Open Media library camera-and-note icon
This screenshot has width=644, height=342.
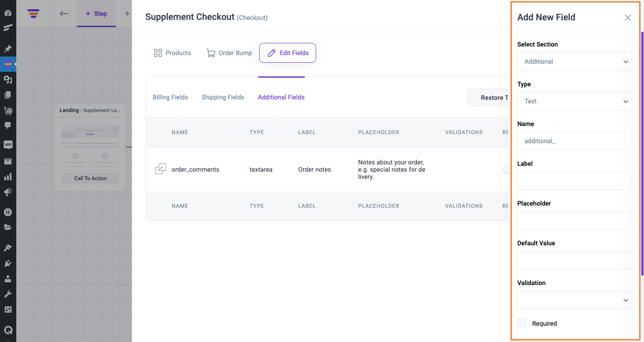pyautogui.click(x=8, y=80)
